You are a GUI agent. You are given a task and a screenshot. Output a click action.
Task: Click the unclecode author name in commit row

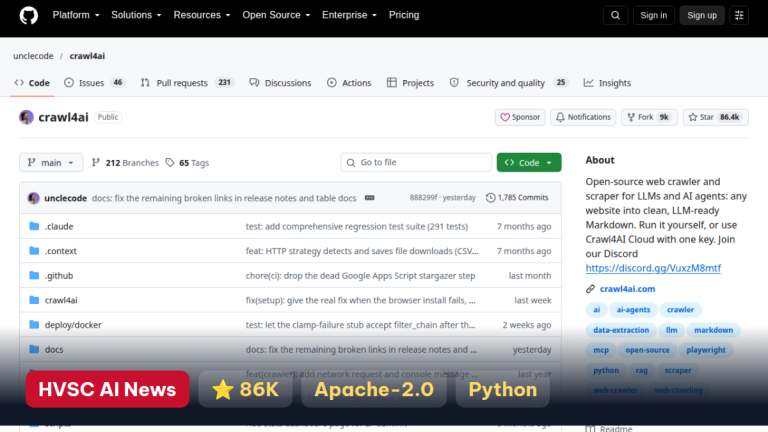(66, 198)
